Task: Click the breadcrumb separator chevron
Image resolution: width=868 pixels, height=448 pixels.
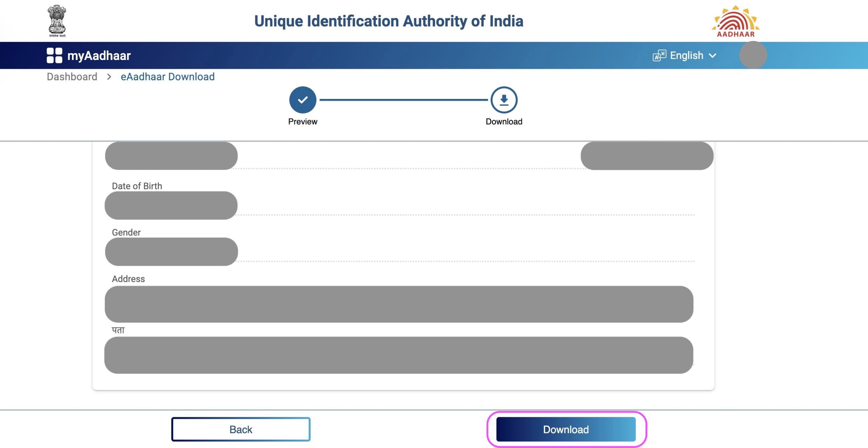Action: coord(109,77)
